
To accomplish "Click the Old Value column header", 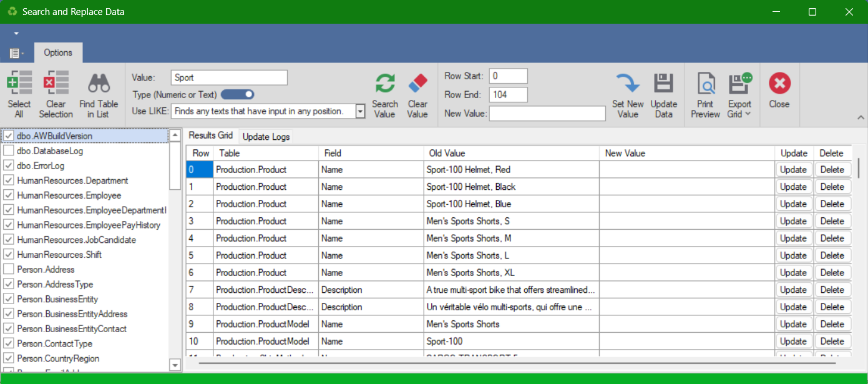I will click(x=512, y=153).
